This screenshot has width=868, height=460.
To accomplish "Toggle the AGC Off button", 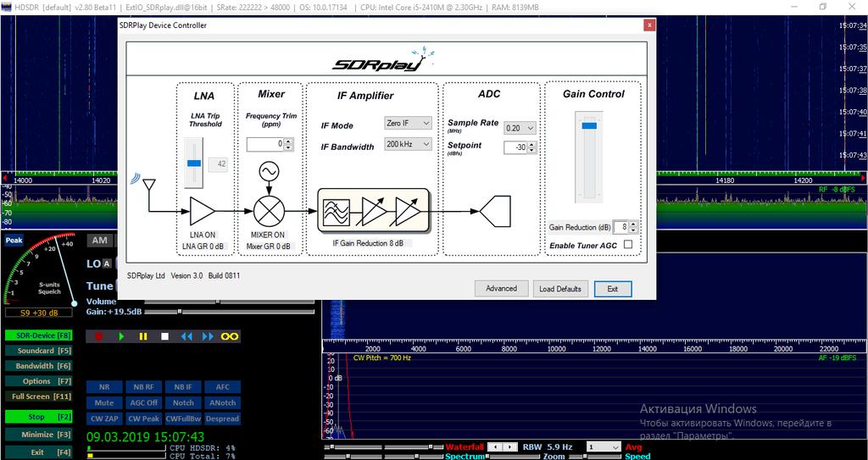I will [x=143, y=403].
